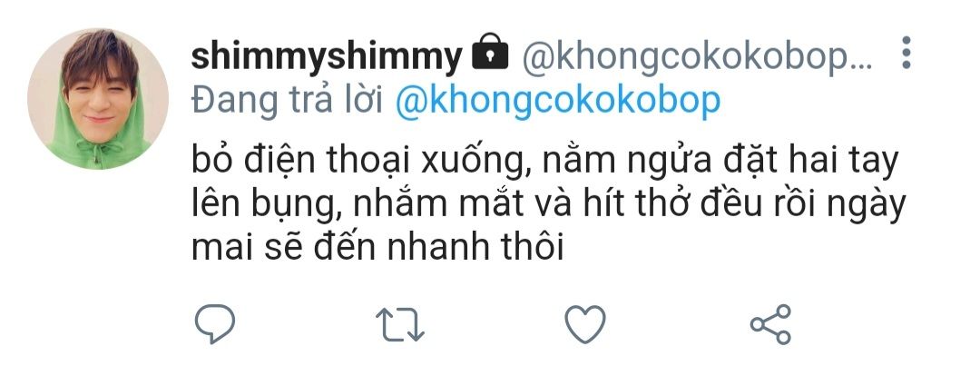Retweet this reply using the arrows icon

tap(400, 324)
